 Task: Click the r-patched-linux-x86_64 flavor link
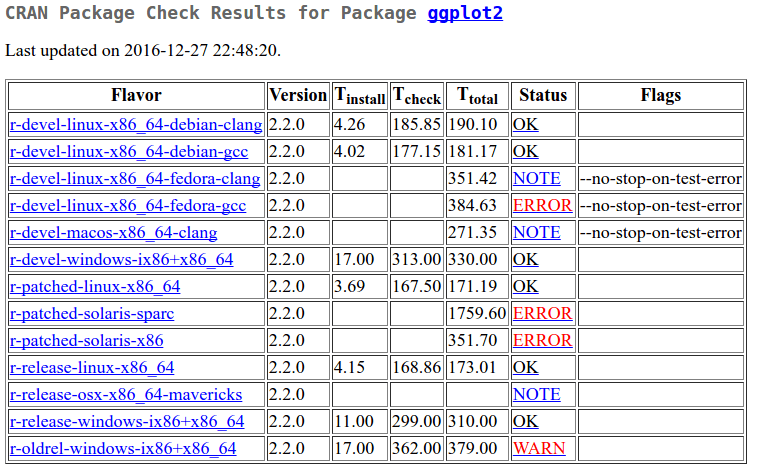click(95, 287)
